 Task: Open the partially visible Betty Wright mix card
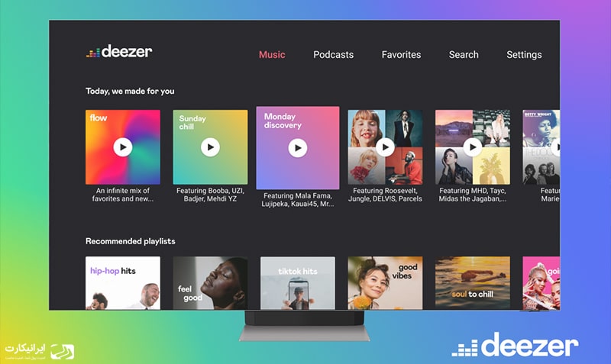tap(541, 147)
